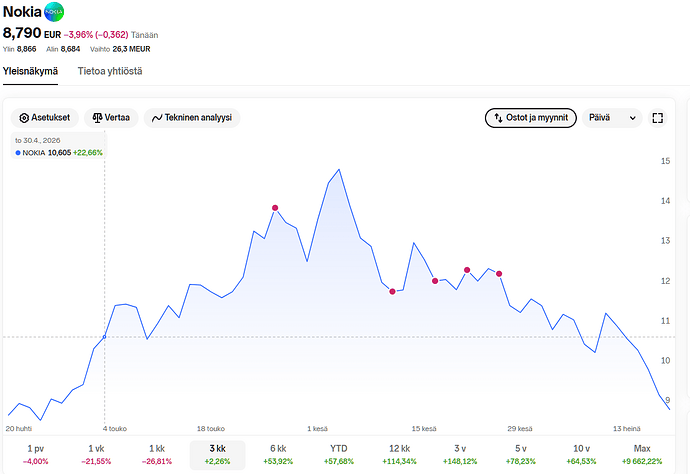
Task: Enter fullscreen chart view icon
Action: [657, 118]
